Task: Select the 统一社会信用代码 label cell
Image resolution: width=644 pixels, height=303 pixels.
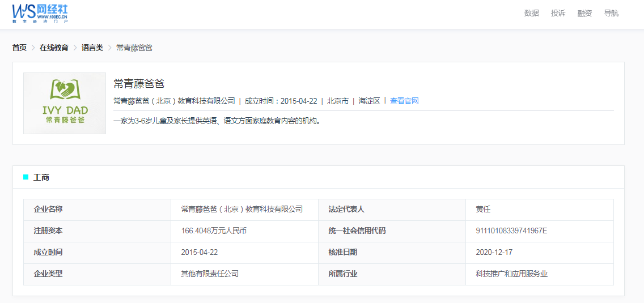Action: click(x=392, y=231)
